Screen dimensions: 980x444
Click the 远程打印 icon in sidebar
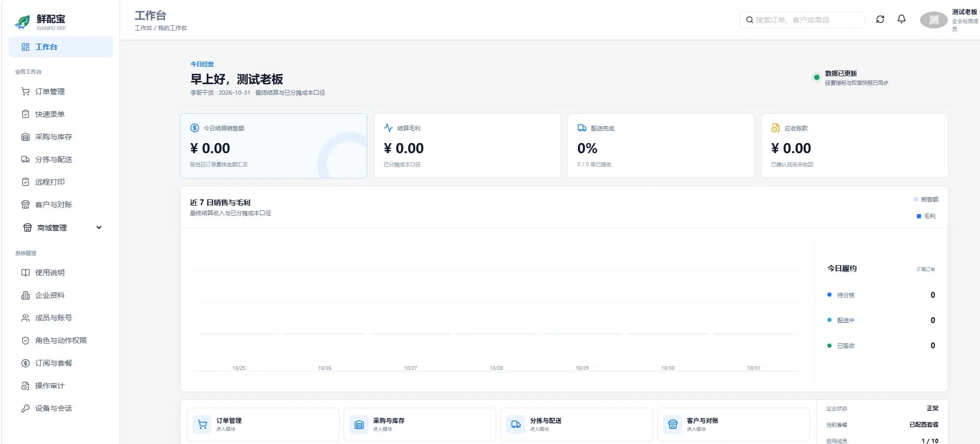(25, 182)
